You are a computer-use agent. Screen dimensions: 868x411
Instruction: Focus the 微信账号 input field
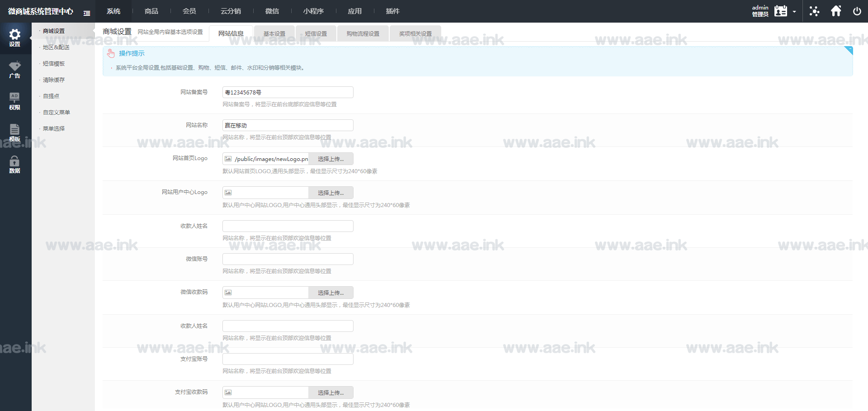point(288,259)
